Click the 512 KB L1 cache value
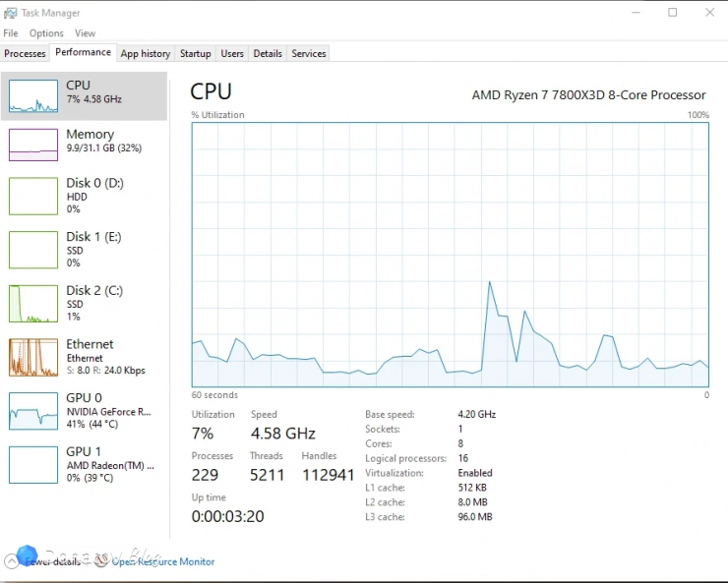This screenshot has width=728, height=583. click(472, 488)
